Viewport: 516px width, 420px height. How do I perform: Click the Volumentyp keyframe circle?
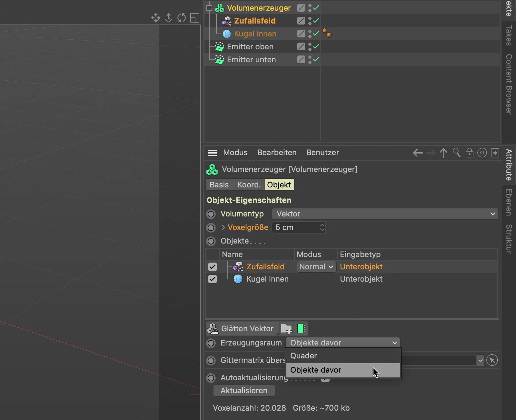pyautogui.click(x=211, y=214)
